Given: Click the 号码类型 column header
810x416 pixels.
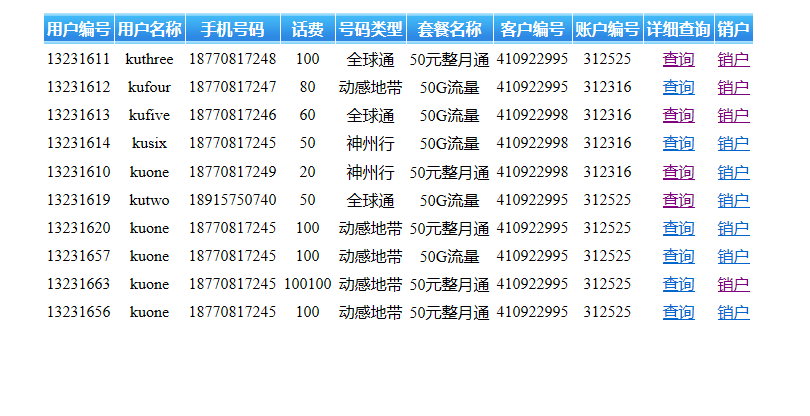Looking at the screenshot, I should pyautogui.click(x=370, y=29).
